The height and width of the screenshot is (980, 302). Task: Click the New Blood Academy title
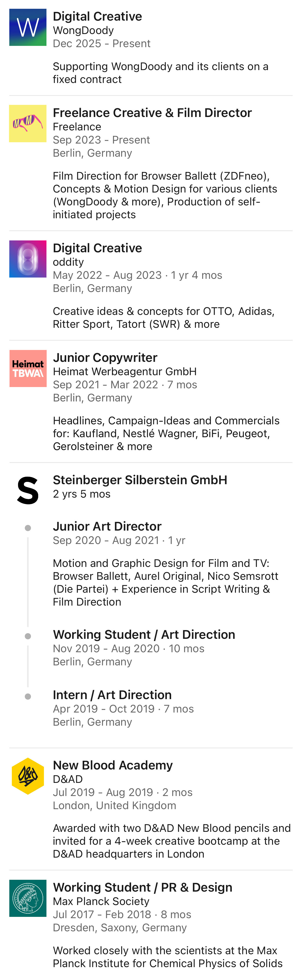click(113, 765)
